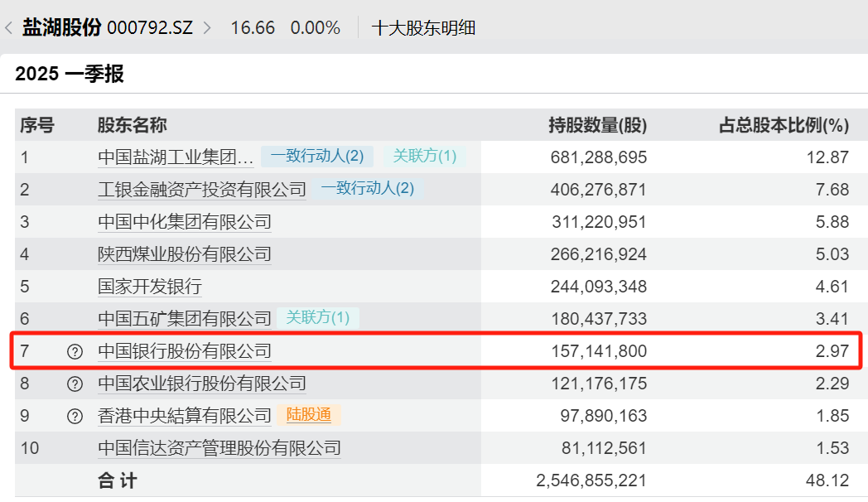Click question mark icon beside 中国银行股份有限公司
Screen dimensions: 868x502
pyautogui.click(x=75, y=351)
